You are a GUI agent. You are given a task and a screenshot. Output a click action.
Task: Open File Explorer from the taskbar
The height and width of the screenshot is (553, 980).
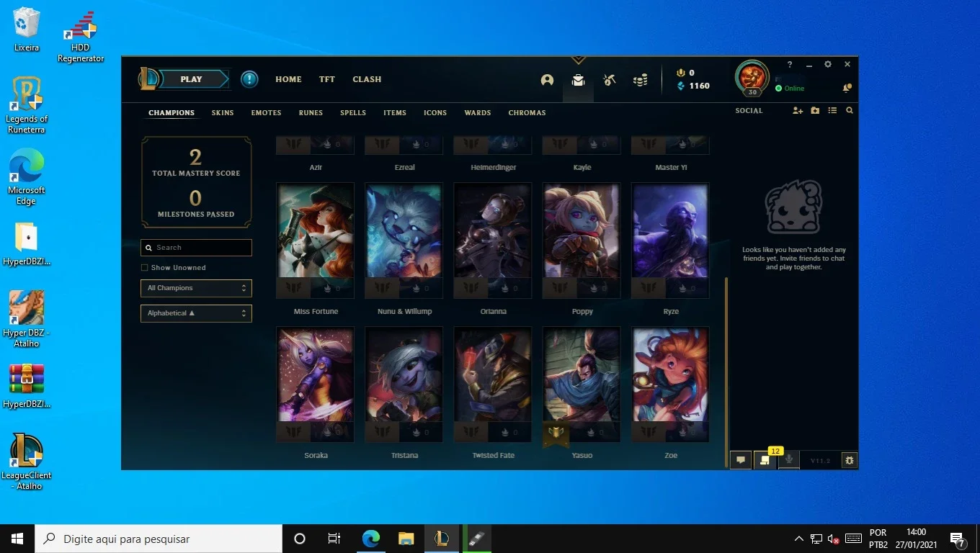[x=406, y=539]
